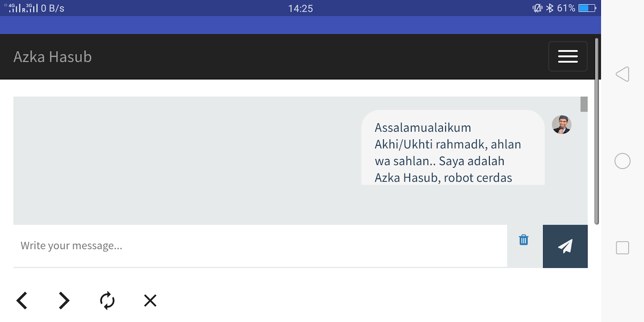Tap the Bluetooth status icon
Image resolution: width=644 pixels, height=322 pixels.
click(x=550, y=8)
